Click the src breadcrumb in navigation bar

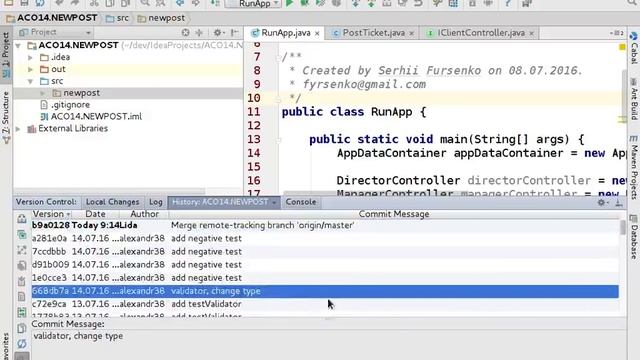(x=118, y=18)
